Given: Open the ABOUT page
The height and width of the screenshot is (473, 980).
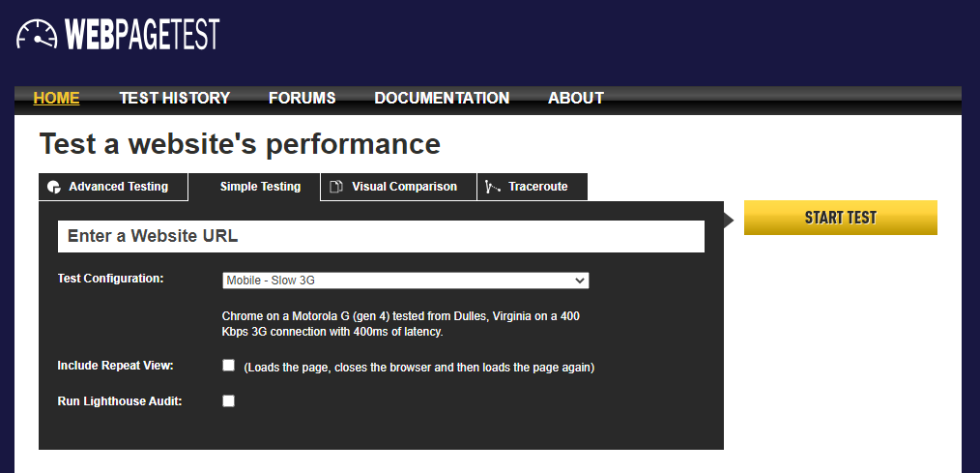Looking at the screenshot, I should [575, 98].
